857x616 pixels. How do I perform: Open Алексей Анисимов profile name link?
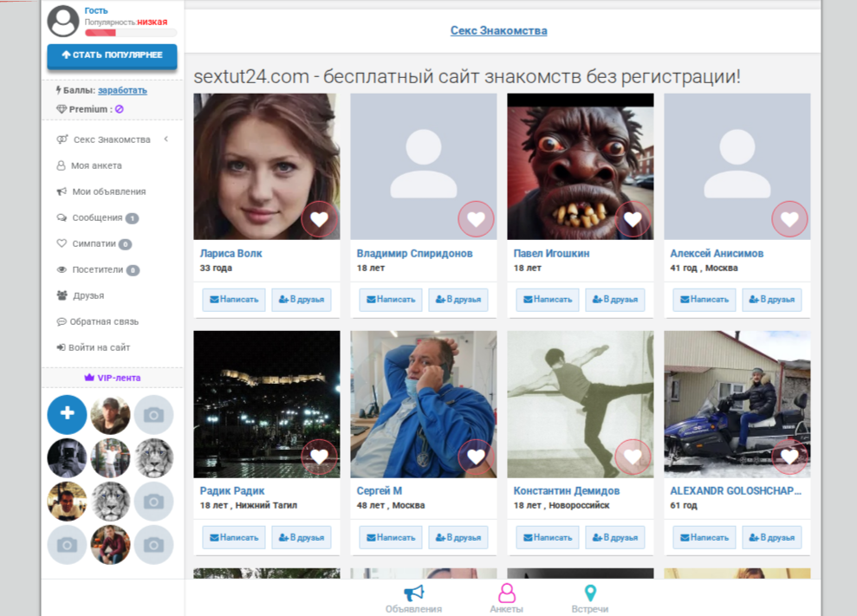[x=717, y=254]
